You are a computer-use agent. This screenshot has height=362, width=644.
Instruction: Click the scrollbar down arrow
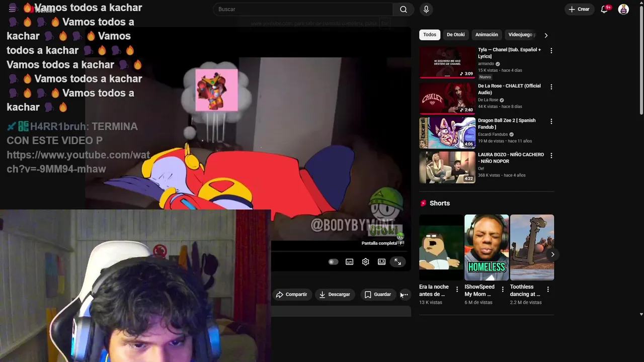[641, 314]
